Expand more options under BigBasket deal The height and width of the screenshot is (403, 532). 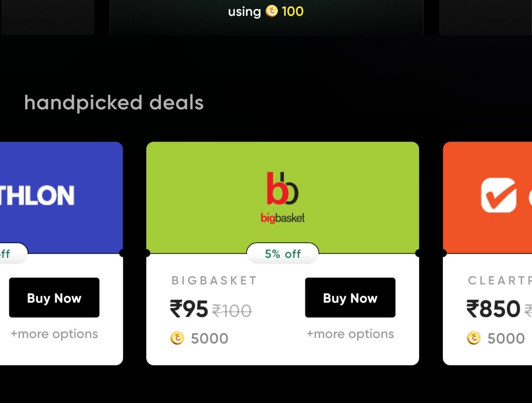coord(350,334)
